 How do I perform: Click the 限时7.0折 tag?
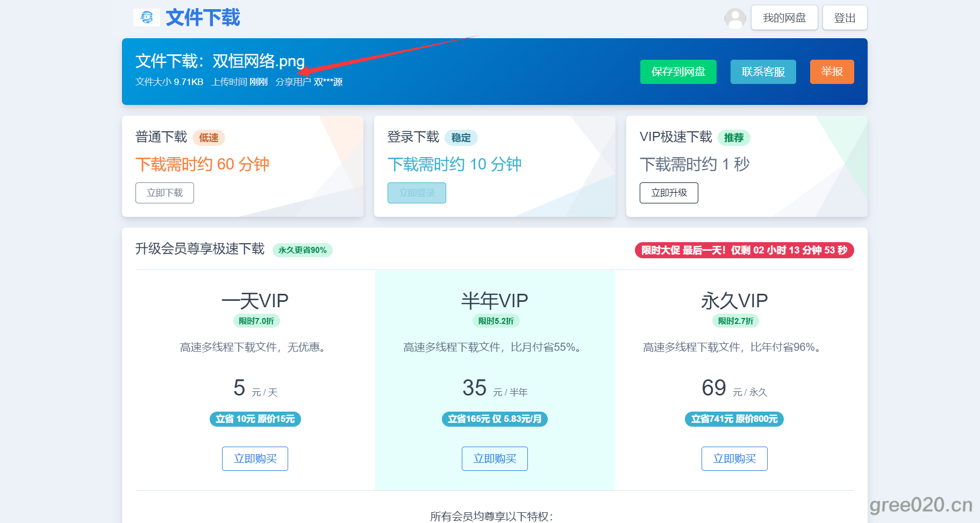(x=256, y=321)
